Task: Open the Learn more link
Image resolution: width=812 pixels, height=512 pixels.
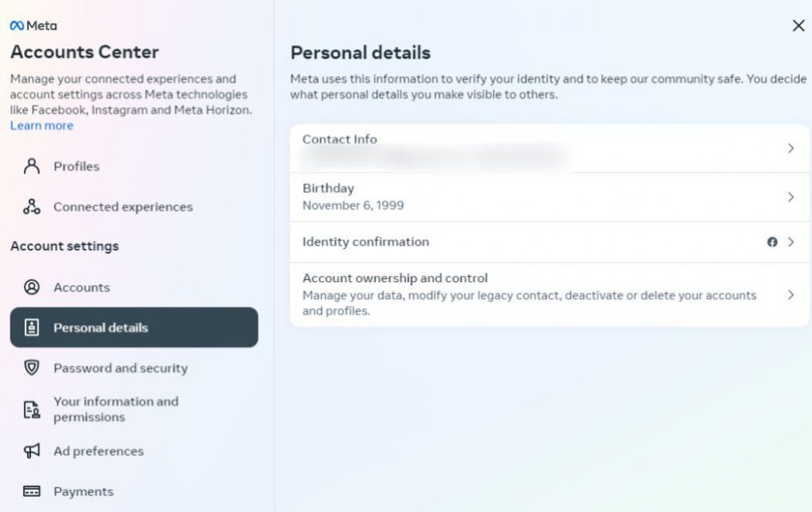Action: pos(41,125)
